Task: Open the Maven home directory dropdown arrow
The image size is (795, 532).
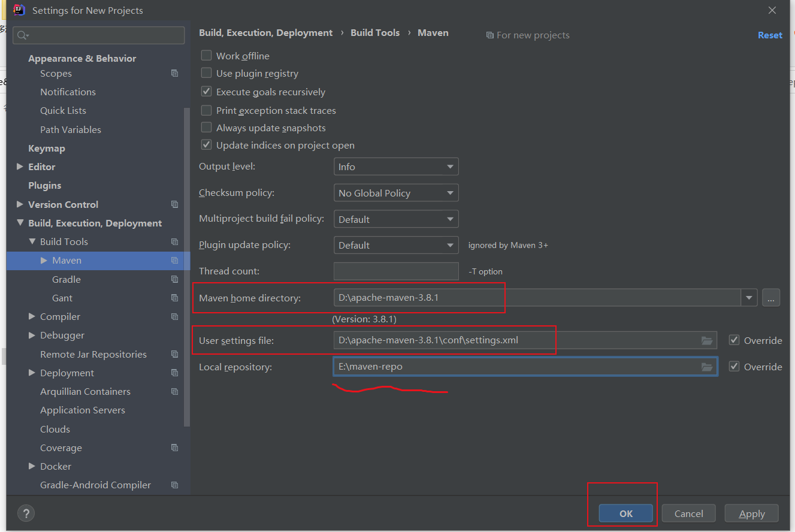Action: (x=749, y=298)
